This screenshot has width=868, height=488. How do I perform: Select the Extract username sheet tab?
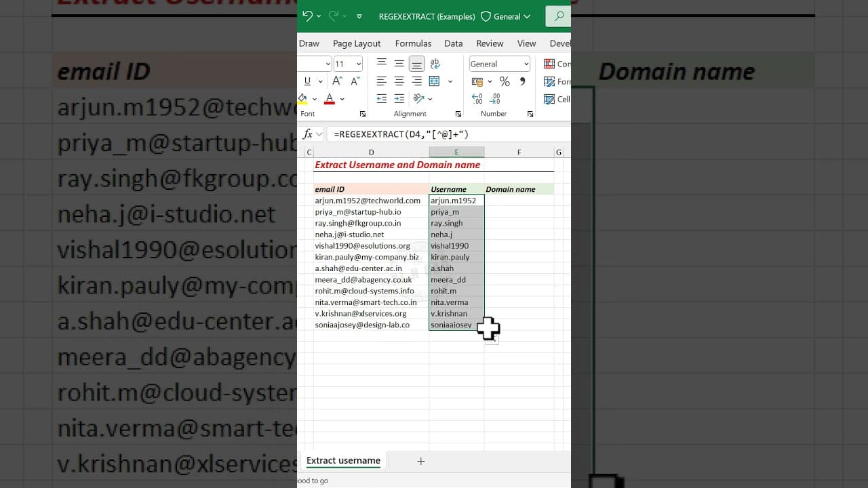(x=343, y=460)
